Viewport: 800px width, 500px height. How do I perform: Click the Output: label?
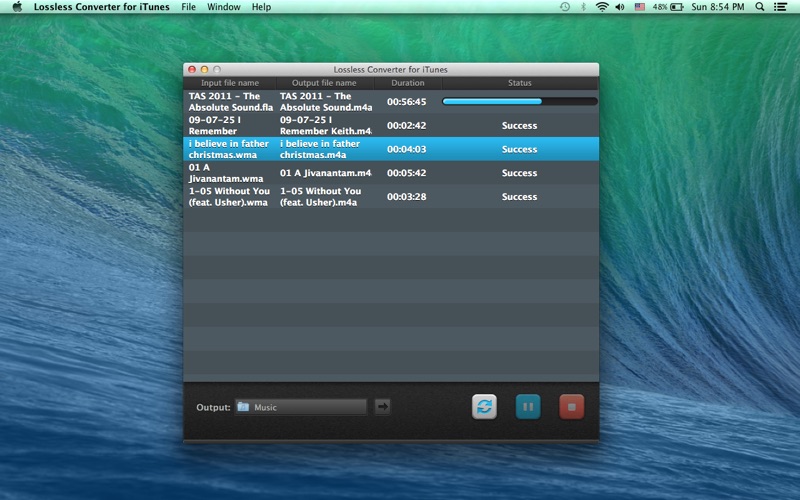coord(213,407)
